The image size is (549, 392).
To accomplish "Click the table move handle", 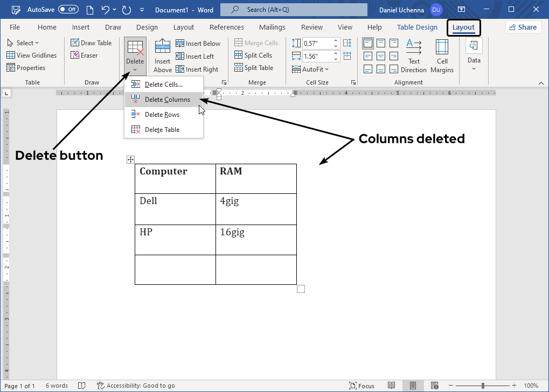I will coord(130,159).
